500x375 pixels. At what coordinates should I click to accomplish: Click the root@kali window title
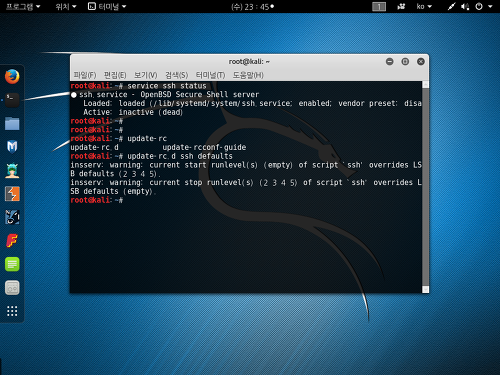point(249,62)
